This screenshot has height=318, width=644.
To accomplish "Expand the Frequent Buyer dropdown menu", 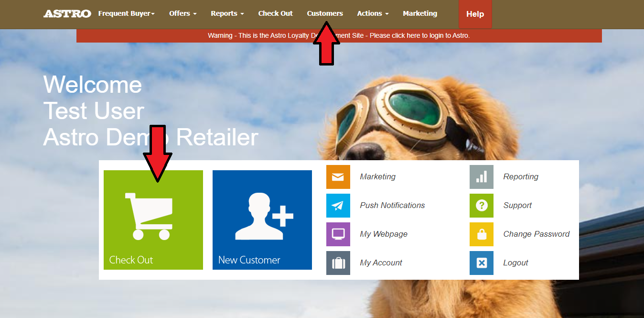I will (127, 13).
